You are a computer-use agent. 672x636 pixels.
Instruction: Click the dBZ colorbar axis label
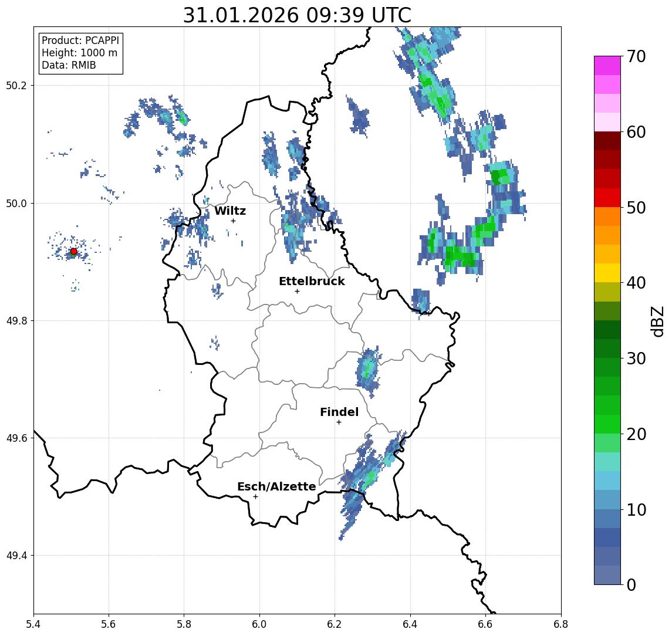[x=657, y=321]
